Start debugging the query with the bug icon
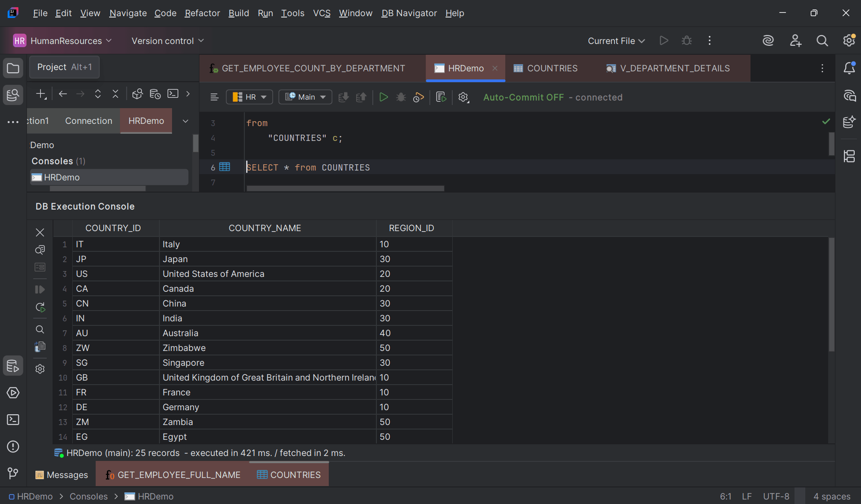Screen dimensions: 861x504 [x=400, y=97]
